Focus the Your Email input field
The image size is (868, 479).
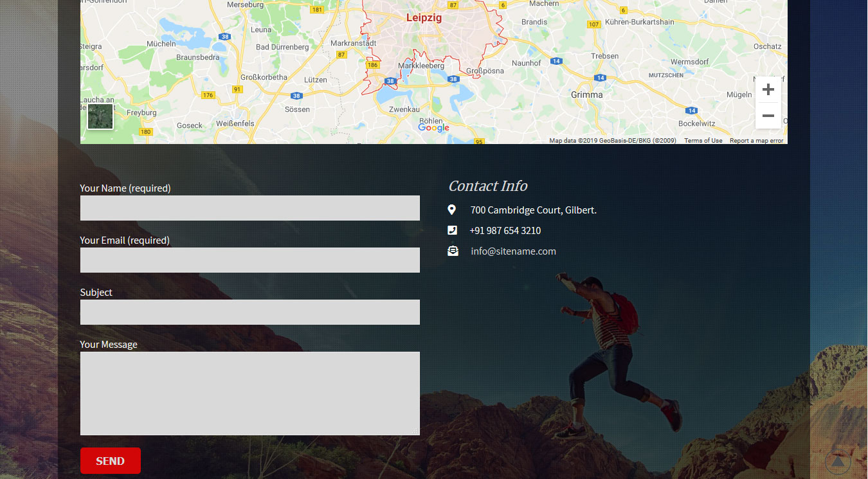[250, 260]
